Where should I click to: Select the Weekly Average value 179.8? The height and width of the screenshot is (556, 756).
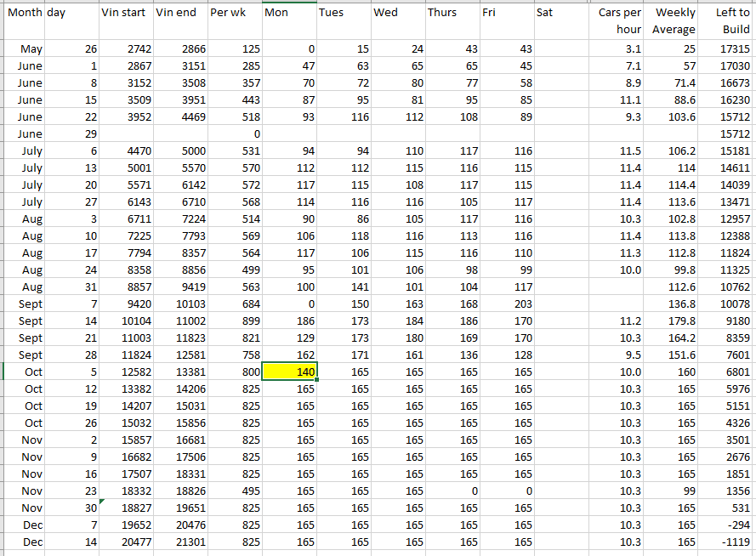coord(672,321)
